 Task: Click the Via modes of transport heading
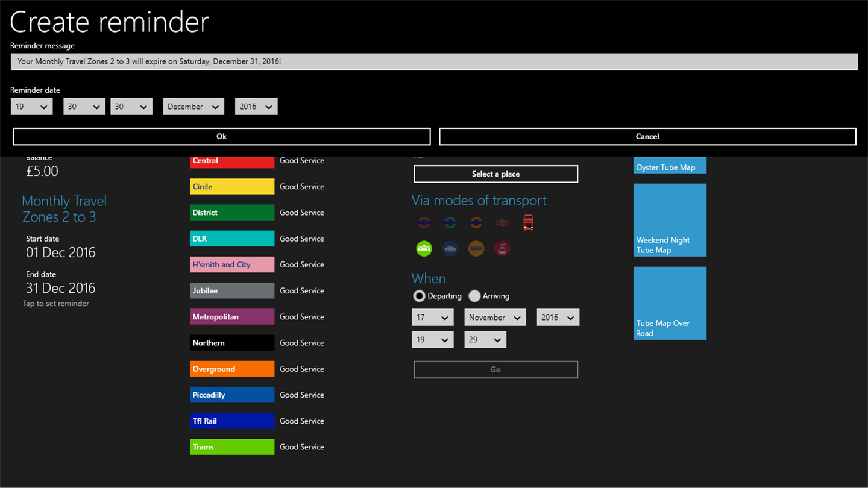coord(479,201)
